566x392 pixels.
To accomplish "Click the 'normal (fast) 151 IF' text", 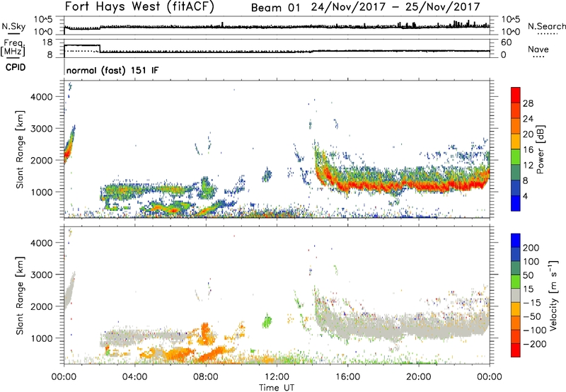I will (x=112, y=70).
